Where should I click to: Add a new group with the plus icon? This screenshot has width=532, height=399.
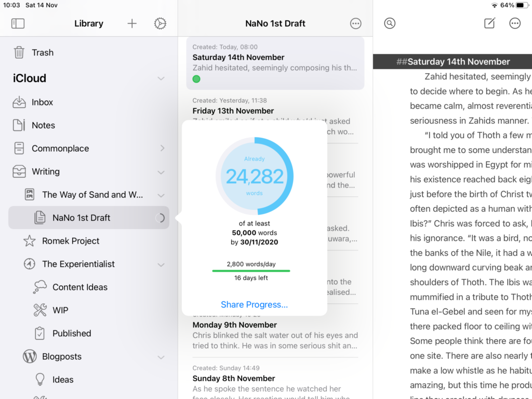pos(132,23)
